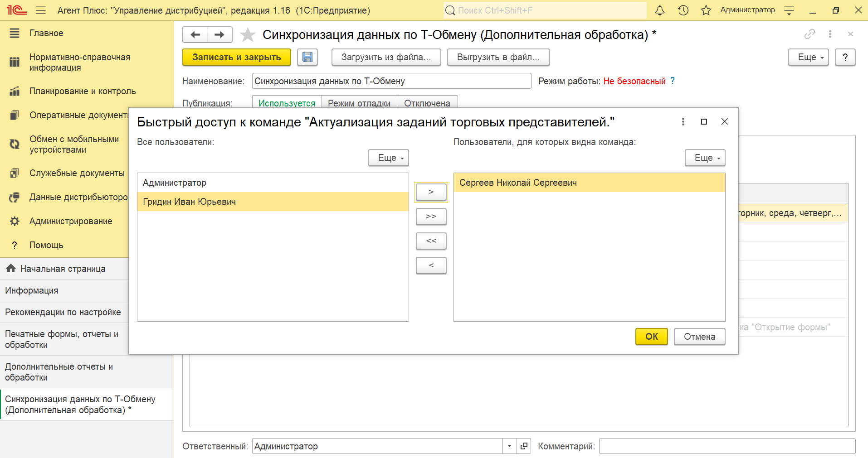Open notifications bell icon
The height and width of the screenshot is (458, 868).
tap(660, 10)
